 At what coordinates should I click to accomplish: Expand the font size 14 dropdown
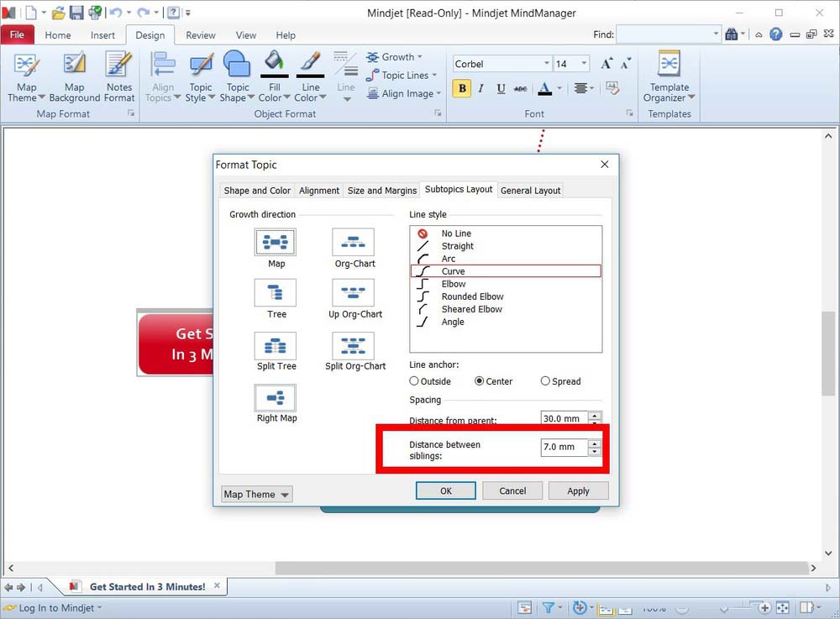(584, 63)
